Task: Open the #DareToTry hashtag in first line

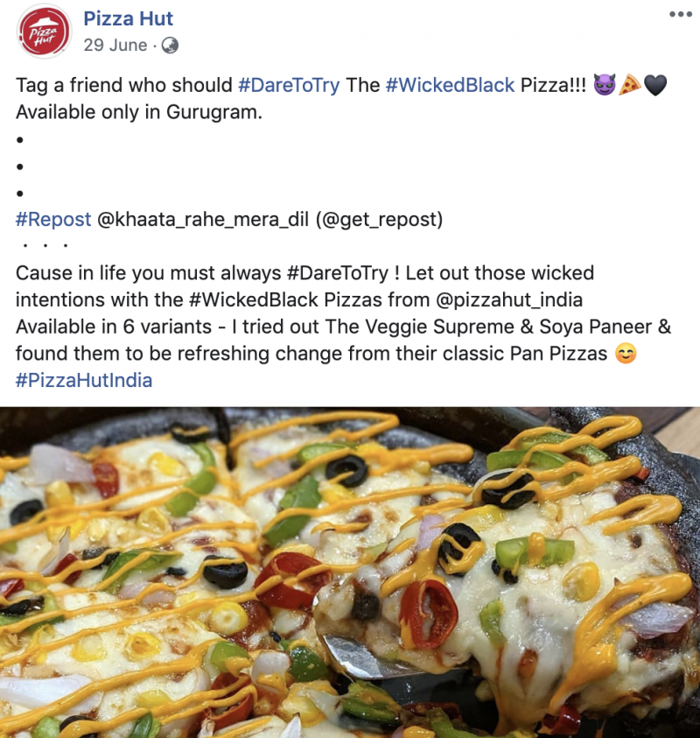Action: 289,86
